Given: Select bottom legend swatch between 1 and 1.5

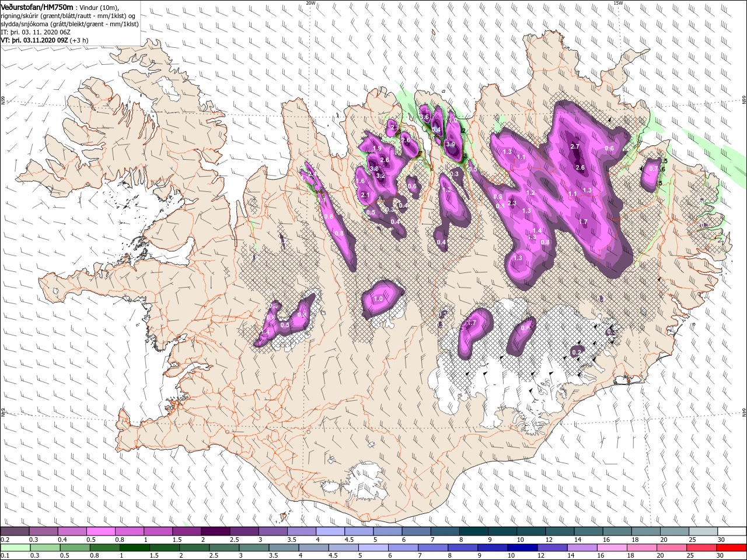Looking at the screenshot, I should (135, 548).
